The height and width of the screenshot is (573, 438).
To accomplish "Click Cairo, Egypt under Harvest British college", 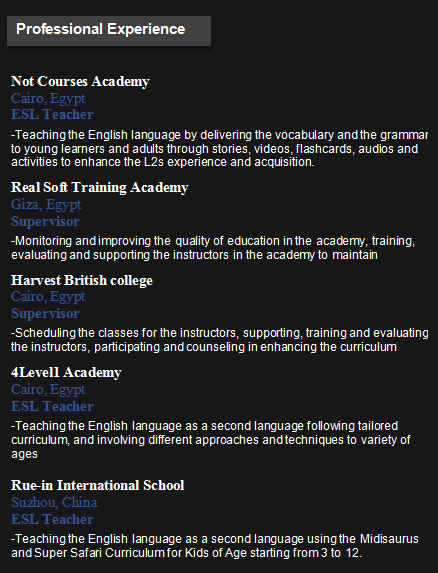I will point(48,296).
